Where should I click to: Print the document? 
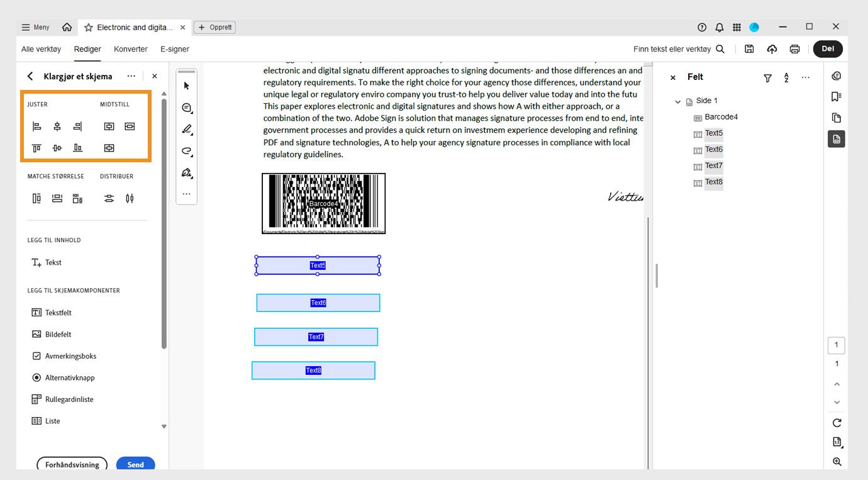point(794,49)
